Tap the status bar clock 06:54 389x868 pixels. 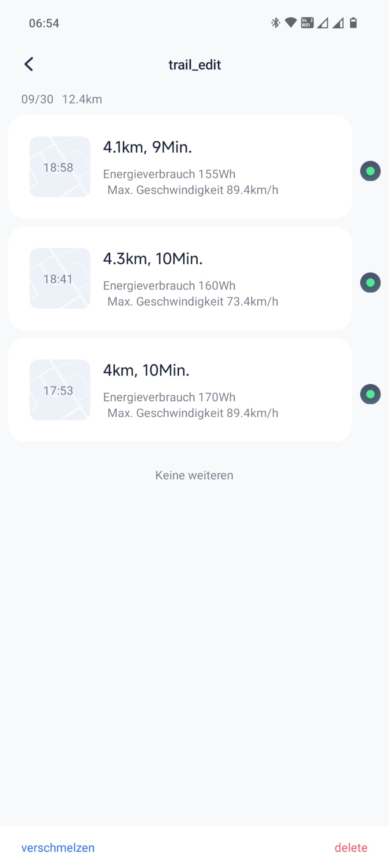(x=44, y=23)
